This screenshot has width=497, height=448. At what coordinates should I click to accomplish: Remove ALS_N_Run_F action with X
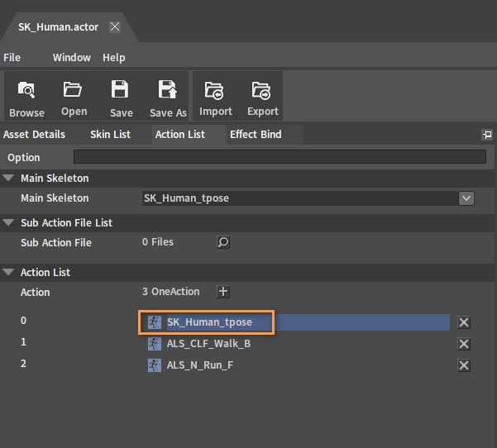464,365
